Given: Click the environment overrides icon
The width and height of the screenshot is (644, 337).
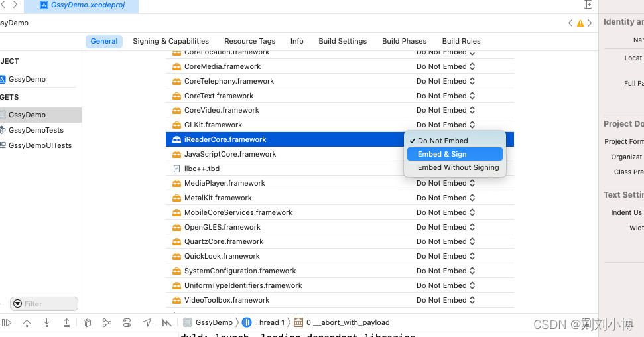Looking at the screenshot, I should tap(127, 323).
